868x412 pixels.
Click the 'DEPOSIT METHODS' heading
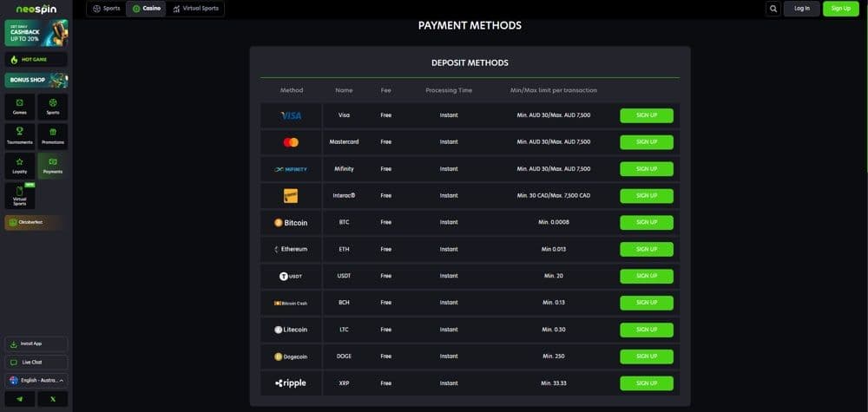coord(470,63)
